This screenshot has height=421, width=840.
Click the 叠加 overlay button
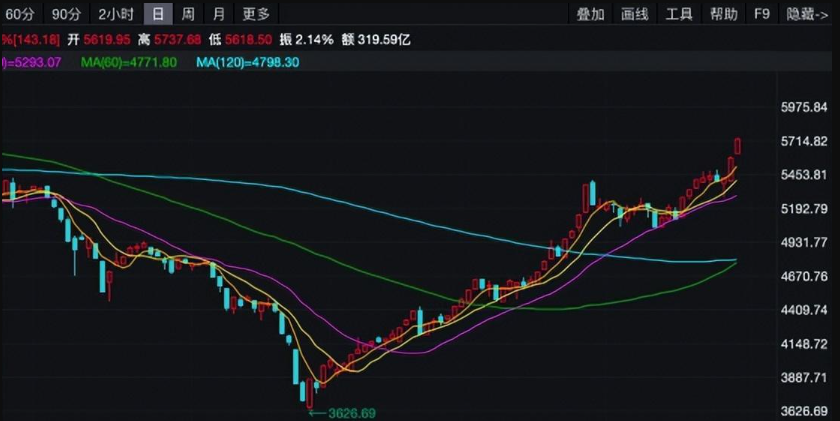590,14
